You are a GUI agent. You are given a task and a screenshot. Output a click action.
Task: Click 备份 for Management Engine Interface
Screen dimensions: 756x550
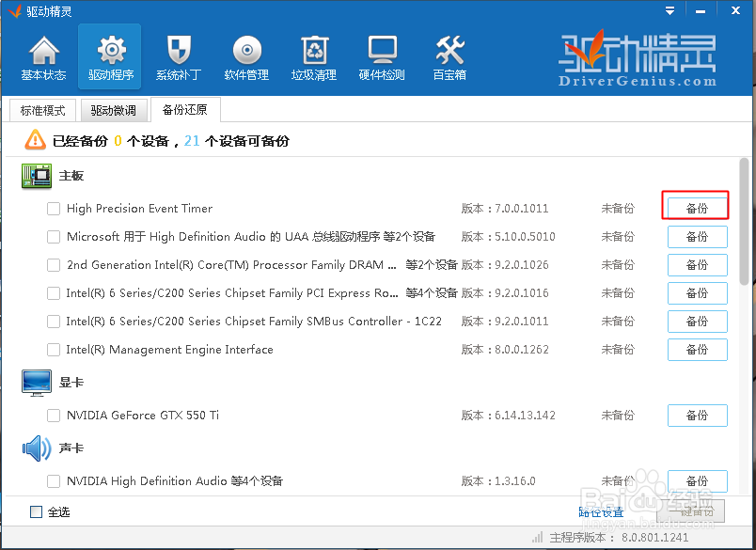click(x=697, y=350)
